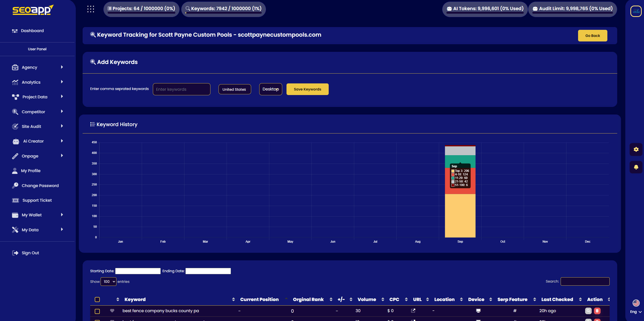The height and width of the screenshot is (321, 644).
Task: Open the Go Back navigation button
Action: click(593, 35)
